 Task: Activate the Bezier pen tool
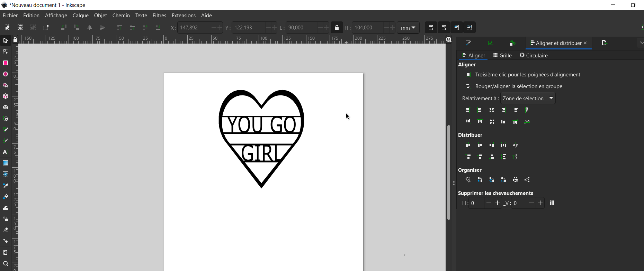(x=6, y=119)
